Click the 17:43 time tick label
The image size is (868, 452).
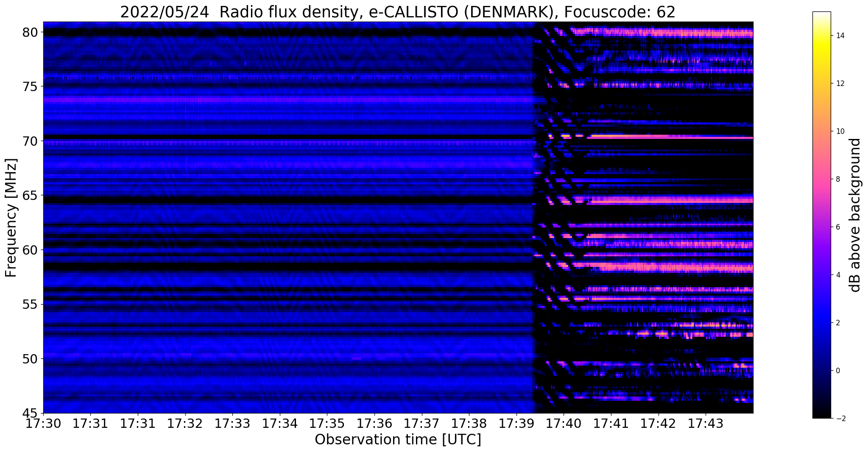[706, 424]
